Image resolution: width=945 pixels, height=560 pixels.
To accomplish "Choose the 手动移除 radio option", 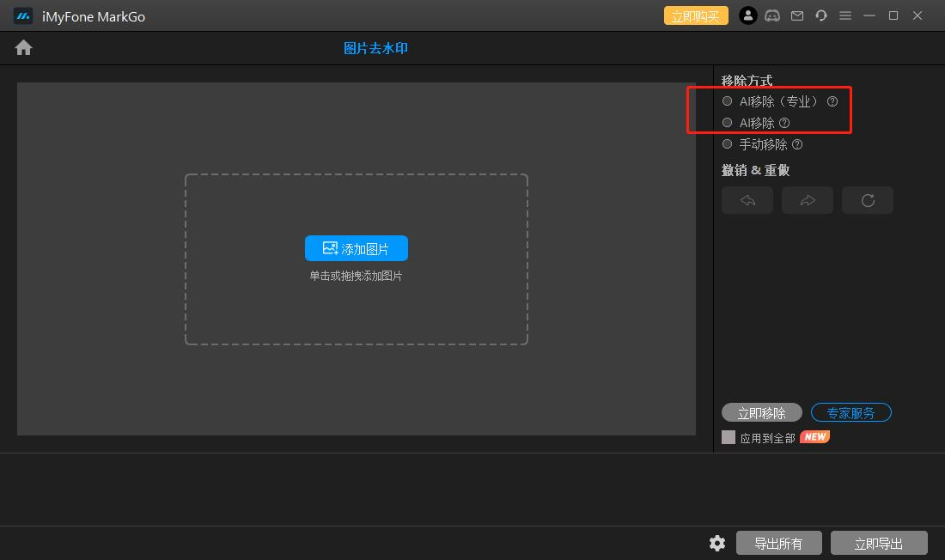I will pos(728,144).
